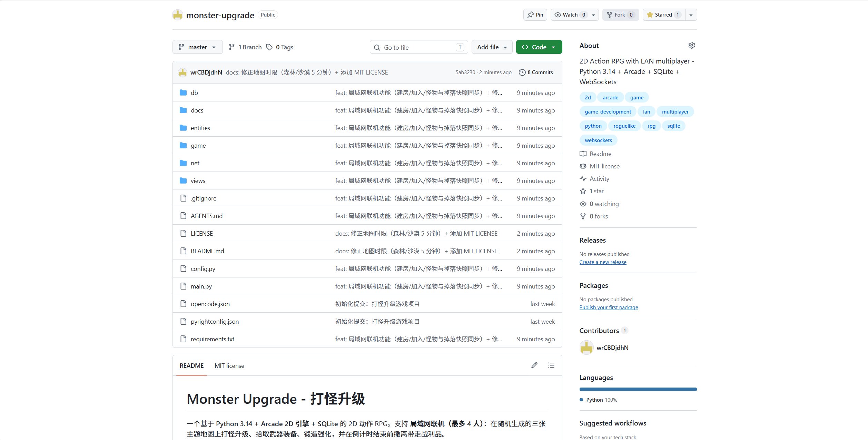Open the README outline list icon
The width and height of the screenshot is (868, 440).
(x=551, y=365)
